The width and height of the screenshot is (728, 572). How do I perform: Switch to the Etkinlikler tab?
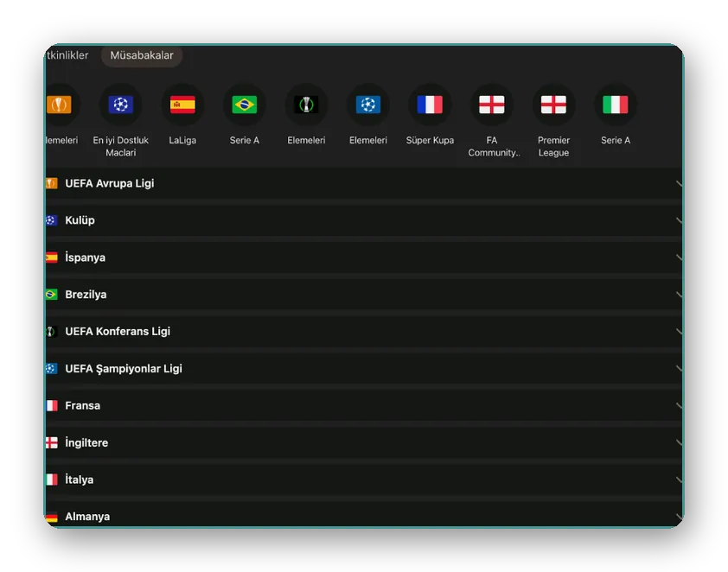[67, 55]
